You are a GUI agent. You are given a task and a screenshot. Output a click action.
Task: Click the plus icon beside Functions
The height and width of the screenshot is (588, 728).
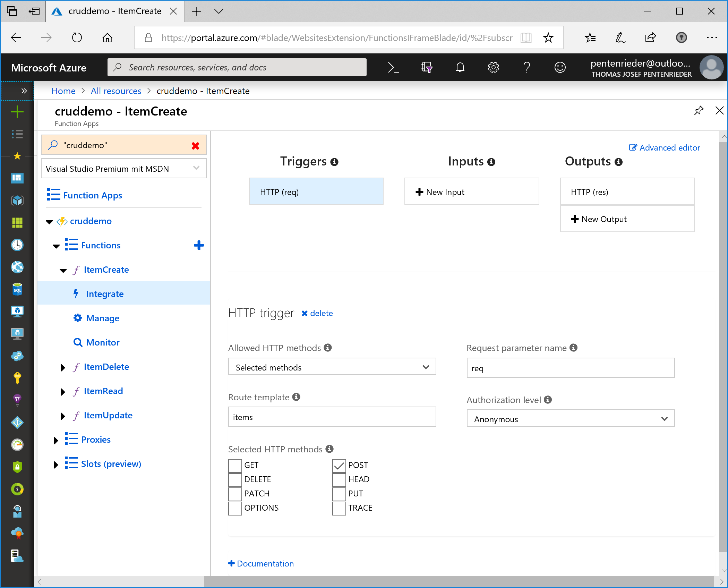[x=199, y=245]
